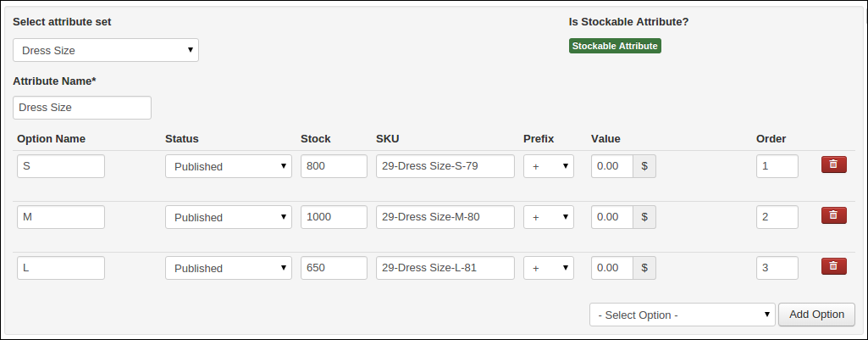Screen dimensions: 868x340
Task: Open the Select attribute set dropdown
Action: (106, 50)
